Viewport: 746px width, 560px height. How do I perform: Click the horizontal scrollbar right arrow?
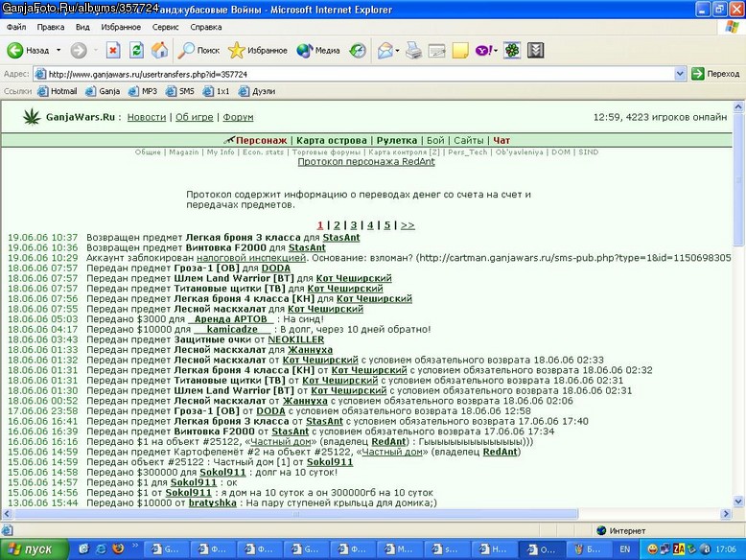point(726,514)
